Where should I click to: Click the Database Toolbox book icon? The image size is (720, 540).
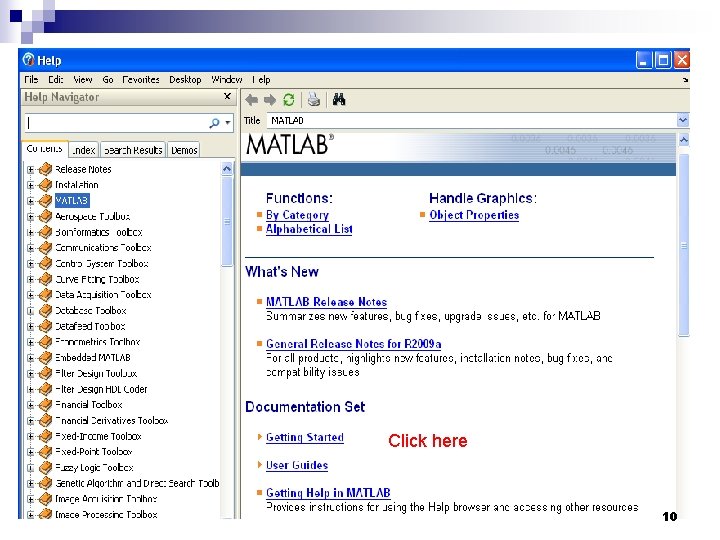click(x=45, y=311)
